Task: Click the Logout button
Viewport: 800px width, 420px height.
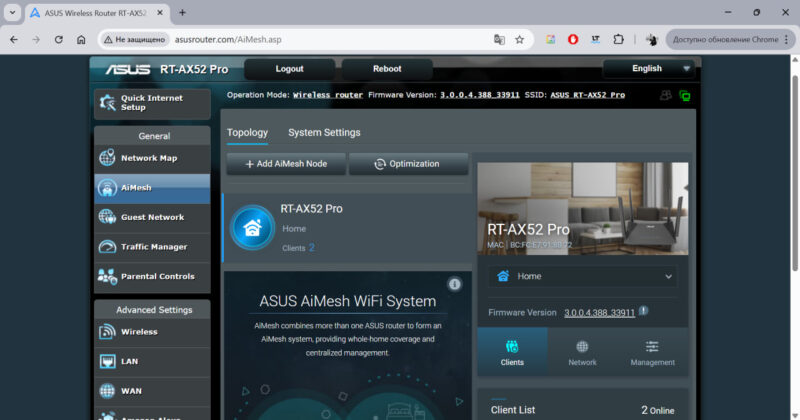Action: coord(289,69)
